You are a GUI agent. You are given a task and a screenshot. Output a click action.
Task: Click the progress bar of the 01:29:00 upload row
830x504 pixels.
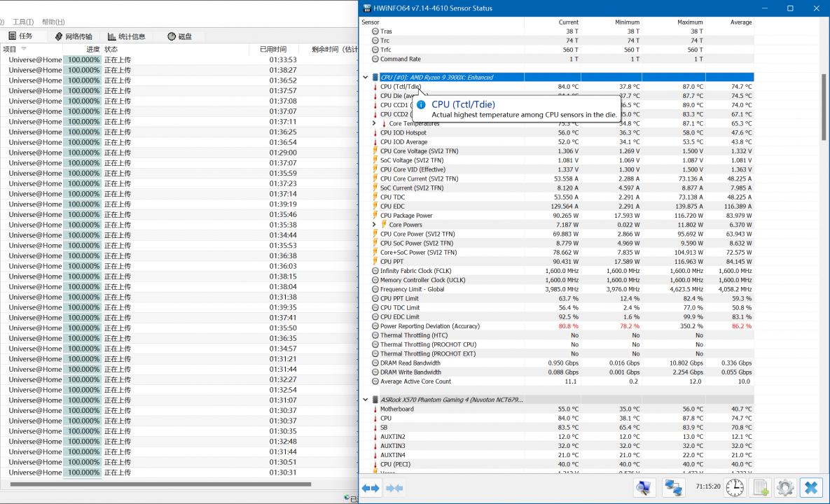click(83, 153)
